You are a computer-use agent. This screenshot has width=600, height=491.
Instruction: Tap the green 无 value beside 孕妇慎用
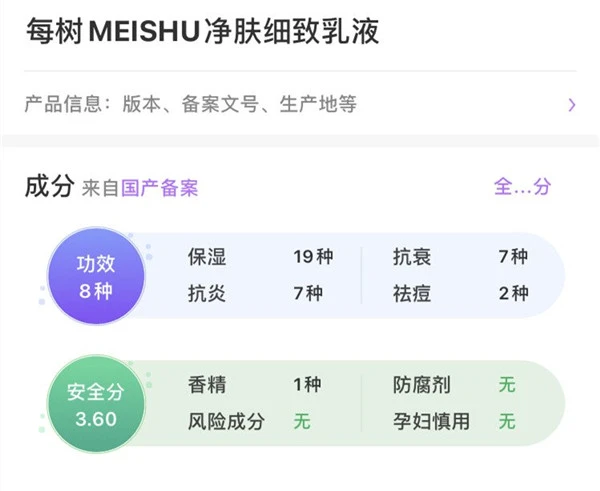(x=507, y=421)
